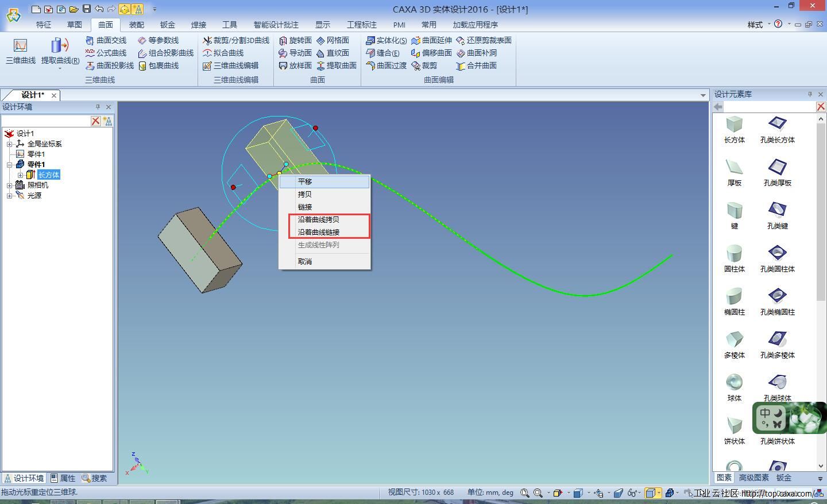827x504 pixels.
Task: Save the design with the floppy icon
Action: [x=87, y=9]
